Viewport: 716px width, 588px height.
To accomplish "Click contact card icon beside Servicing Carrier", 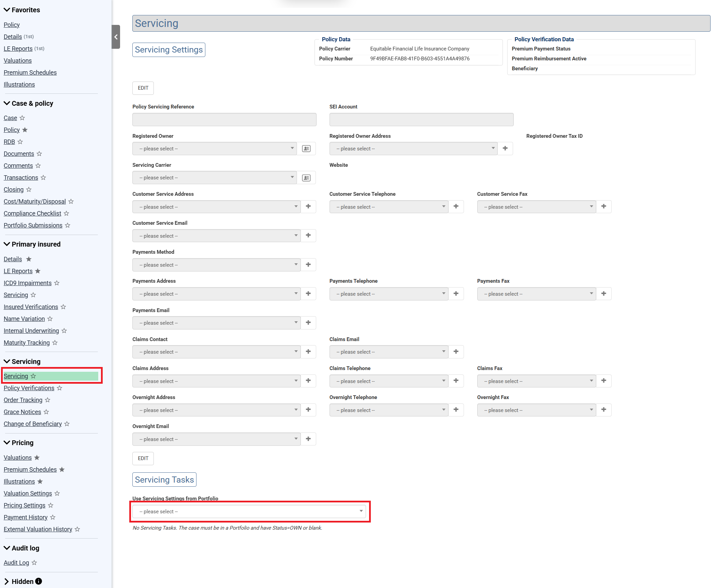I will coord(306,178).
